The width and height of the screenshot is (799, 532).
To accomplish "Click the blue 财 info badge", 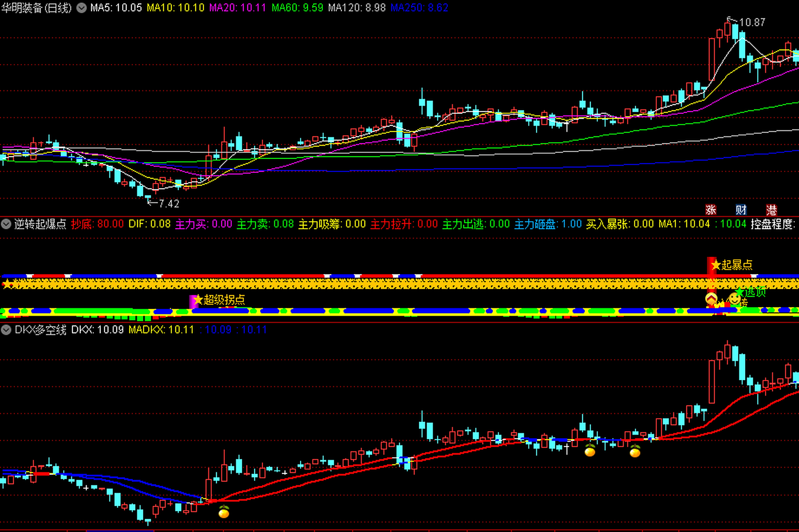I will [741, 210].
